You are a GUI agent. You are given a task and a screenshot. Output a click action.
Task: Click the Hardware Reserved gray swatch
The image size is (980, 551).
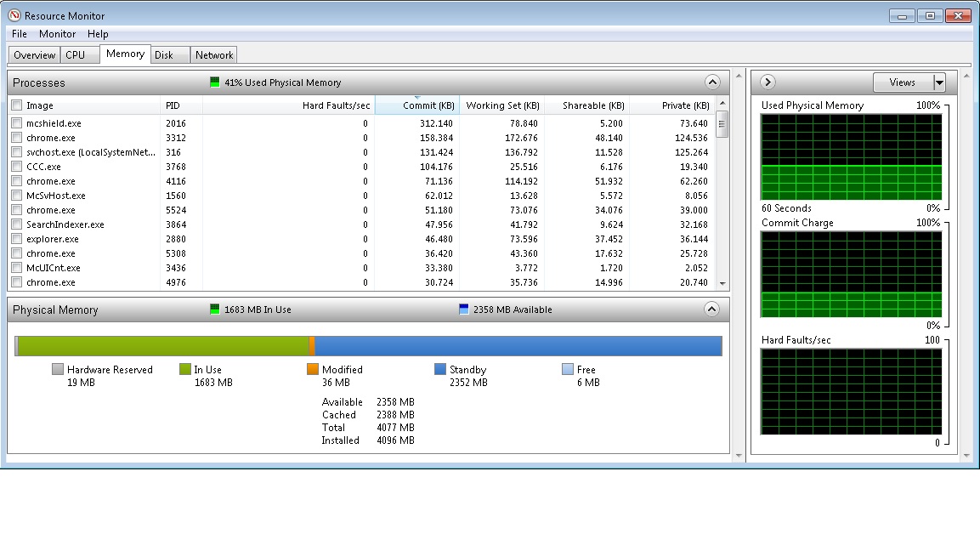[58, 369]
